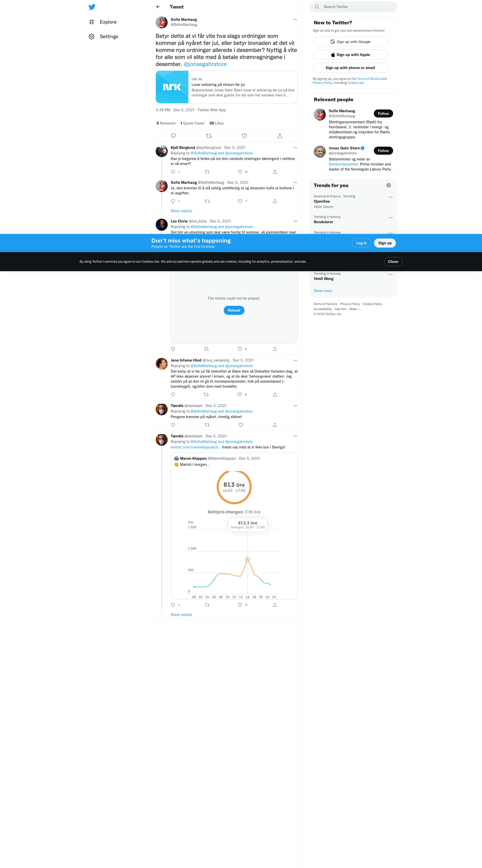This screenshot has height=868, width=482.
Task: View the 1 Quote Tweet list
Action: coord(192,123)
